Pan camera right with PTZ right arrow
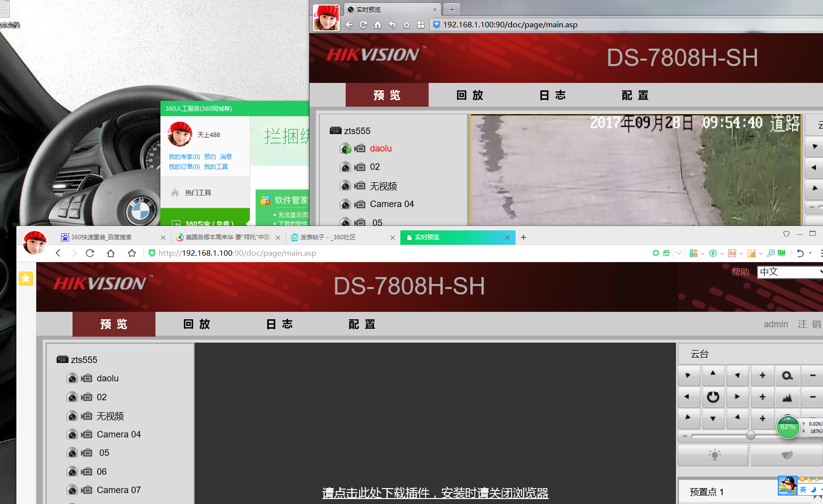823x504 pixels. pos(737,397)
